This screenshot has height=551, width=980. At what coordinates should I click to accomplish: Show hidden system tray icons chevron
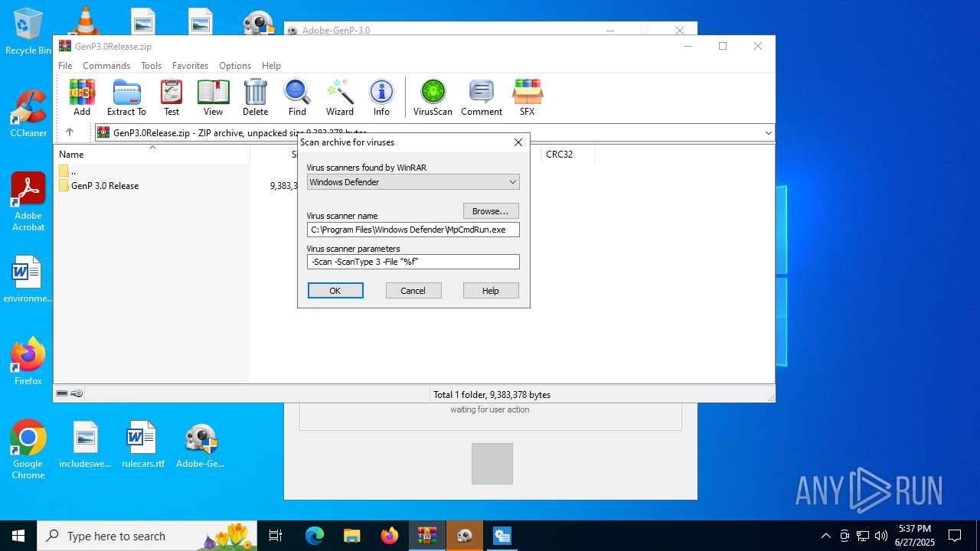coord(825,536)
